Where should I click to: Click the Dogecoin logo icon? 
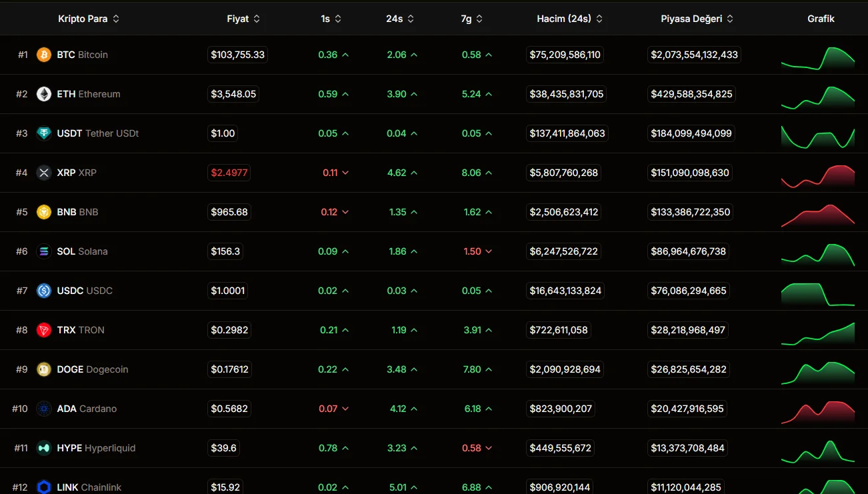pyautogui.click(x=44, y=369)
